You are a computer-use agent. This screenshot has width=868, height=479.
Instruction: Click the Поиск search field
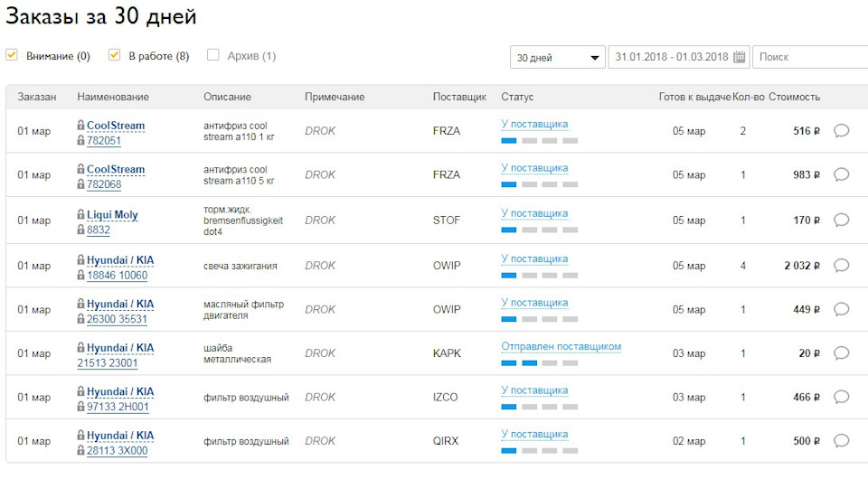pos(810,57)
